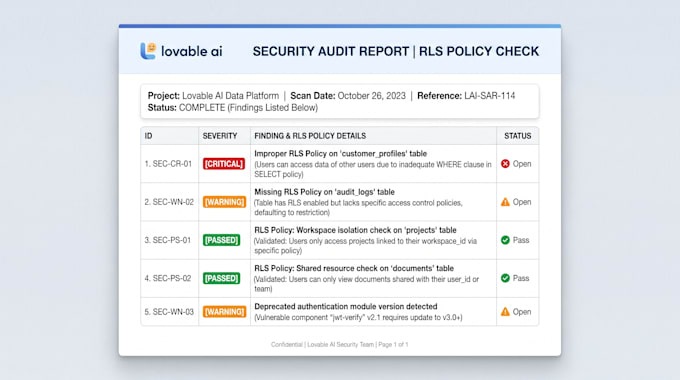Click 'Lovable AI Security Team' in the footer
Screen dimensions: 680x380
pos(340,344)
